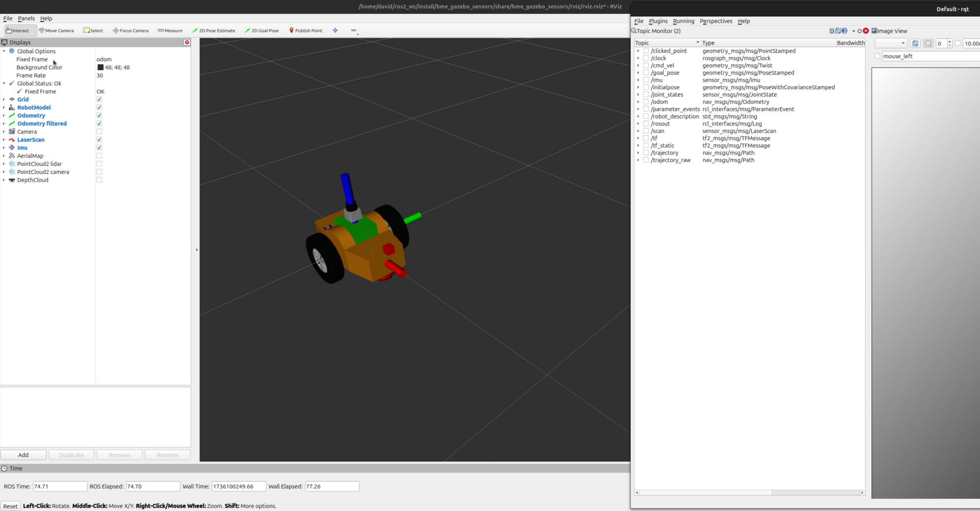Click the Background Color swatch
The image size is (980, 511).
[100, 67]
